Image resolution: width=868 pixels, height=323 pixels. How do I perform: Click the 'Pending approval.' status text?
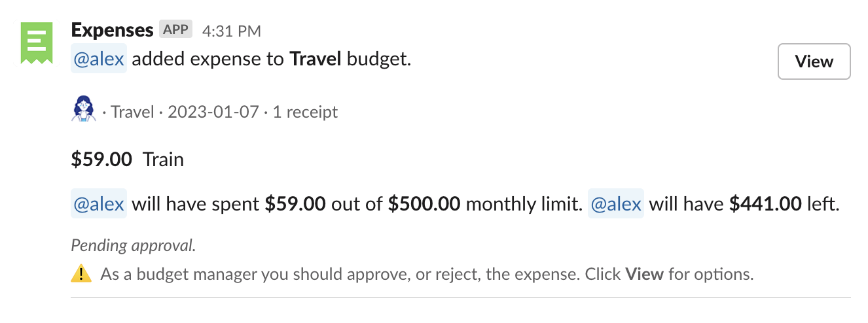[133, 246]
